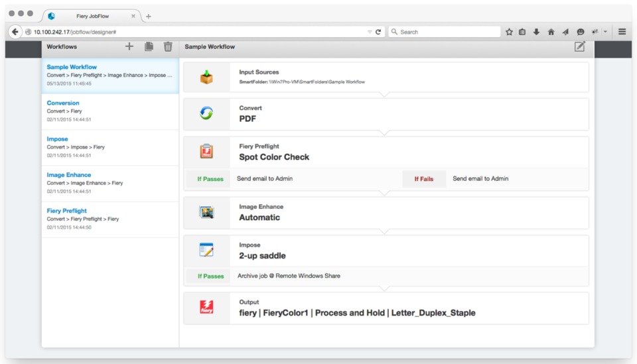The height and width of the screenshot is (364, 637).
Task: Click the browser Search field
Action: 445,32
